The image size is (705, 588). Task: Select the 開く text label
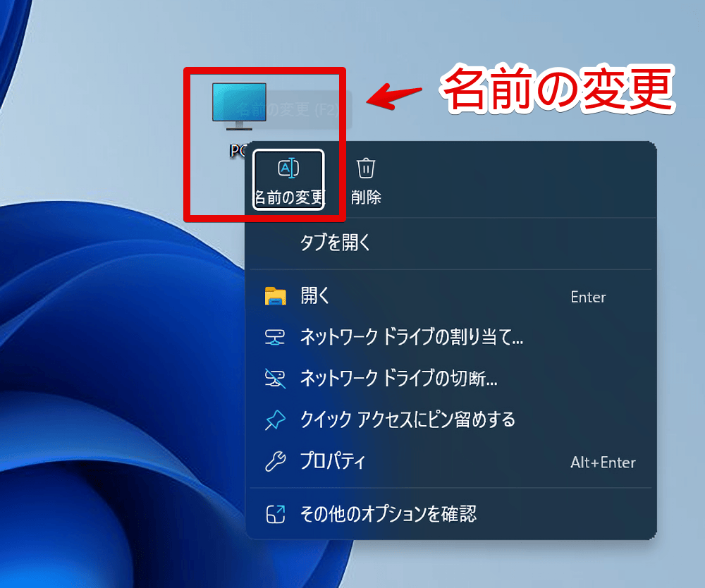pos(315,297)
